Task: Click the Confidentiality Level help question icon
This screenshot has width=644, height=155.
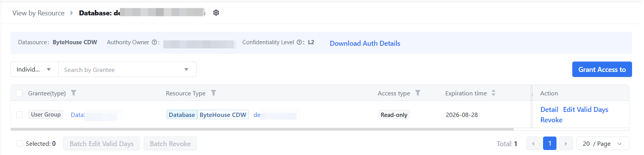Action: [x=299, y=42]
